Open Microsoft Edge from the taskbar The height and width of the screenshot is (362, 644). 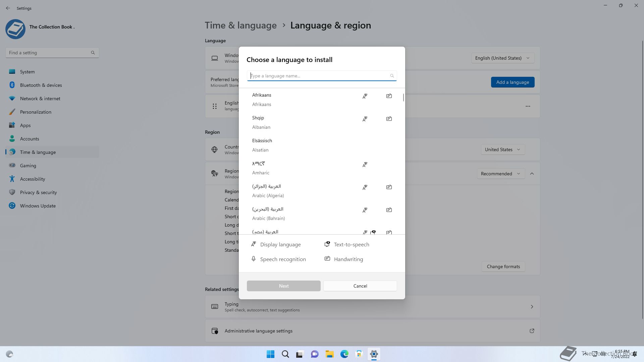click(x=344, y=354)
